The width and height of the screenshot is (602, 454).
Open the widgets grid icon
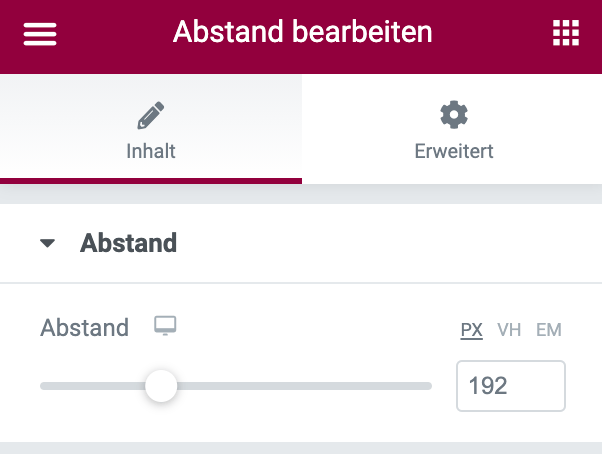click(x=566, y=33)
